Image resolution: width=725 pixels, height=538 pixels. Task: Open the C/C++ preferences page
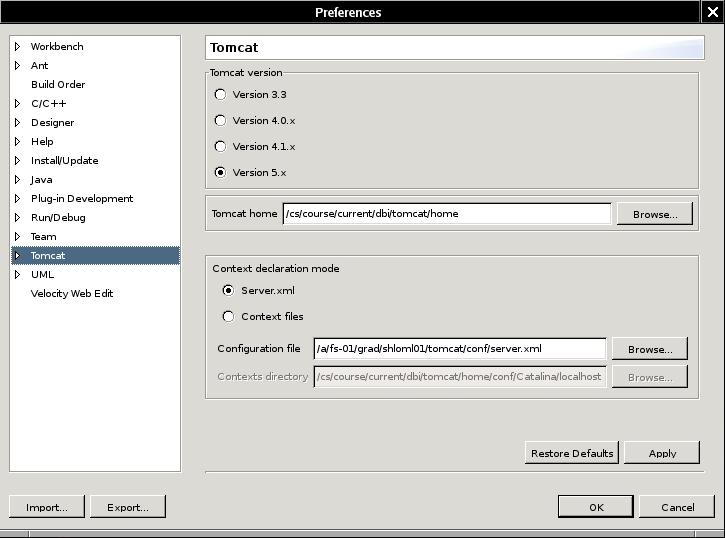click(x=49, y=103)
